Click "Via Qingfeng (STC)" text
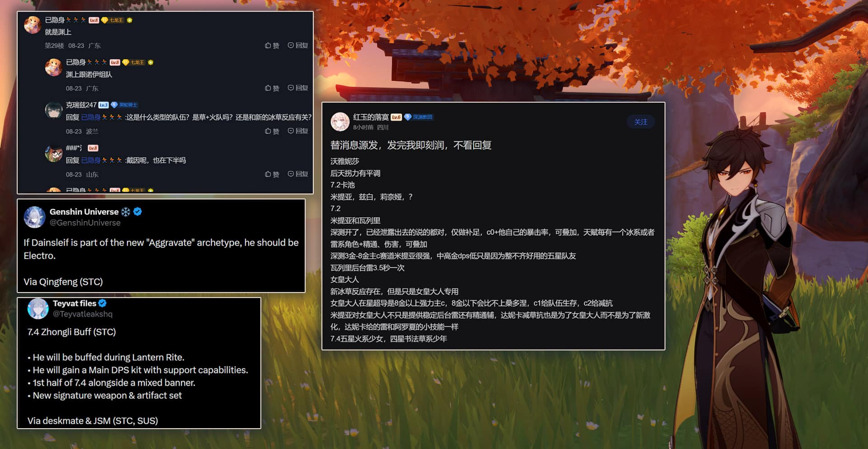 pyautogui.click(x=63, y=282)
